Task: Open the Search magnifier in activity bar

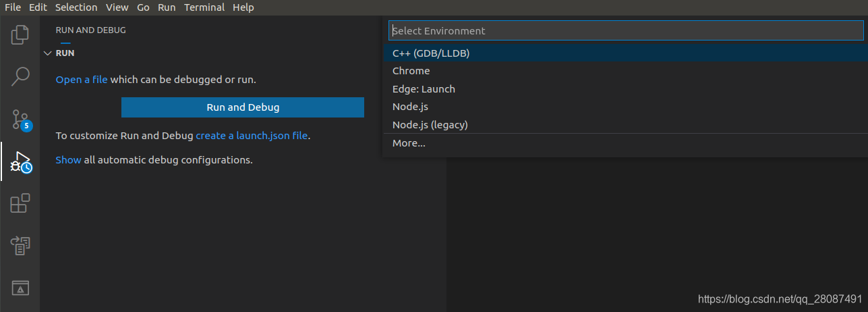Action: coord(20,76)
